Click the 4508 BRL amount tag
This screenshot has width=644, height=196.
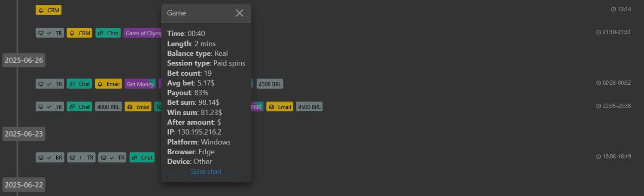(x=270, y=84)
